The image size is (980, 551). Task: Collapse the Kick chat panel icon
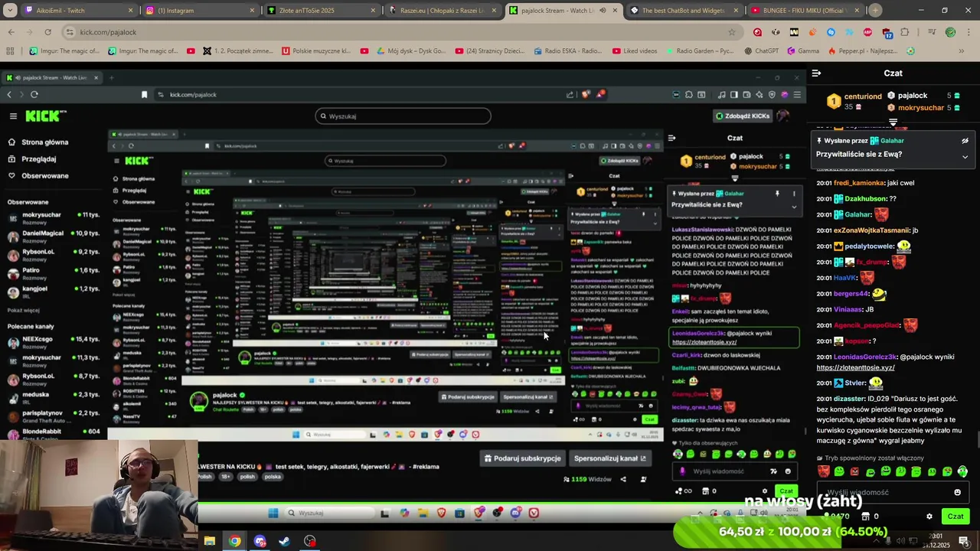tap(817, 73)
